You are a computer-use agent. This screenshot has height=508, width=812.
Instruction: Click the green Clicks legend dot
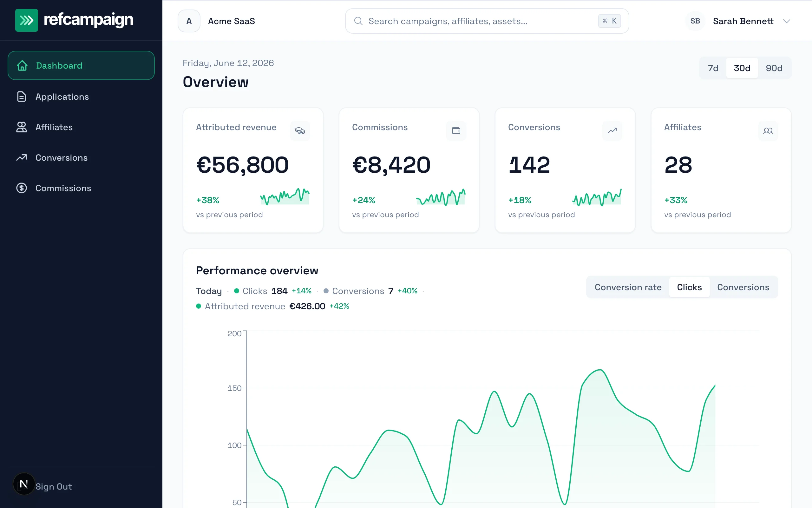point(237,291)
